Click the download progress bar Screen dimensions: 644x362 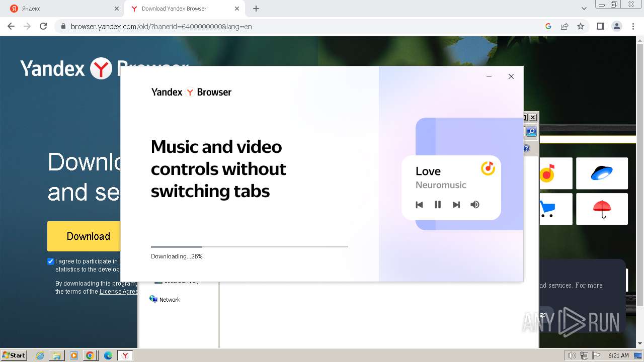point(250,246)
